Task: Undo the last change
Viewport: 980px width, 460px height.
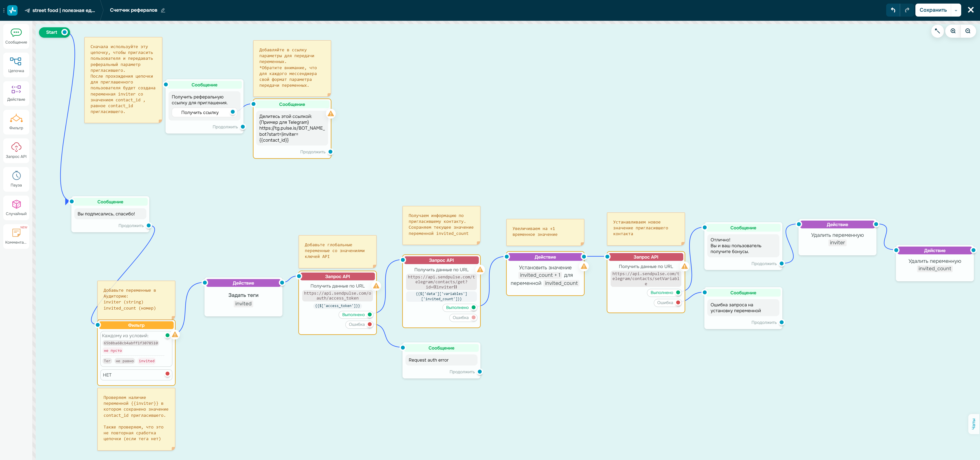Action: click(893, 10)
